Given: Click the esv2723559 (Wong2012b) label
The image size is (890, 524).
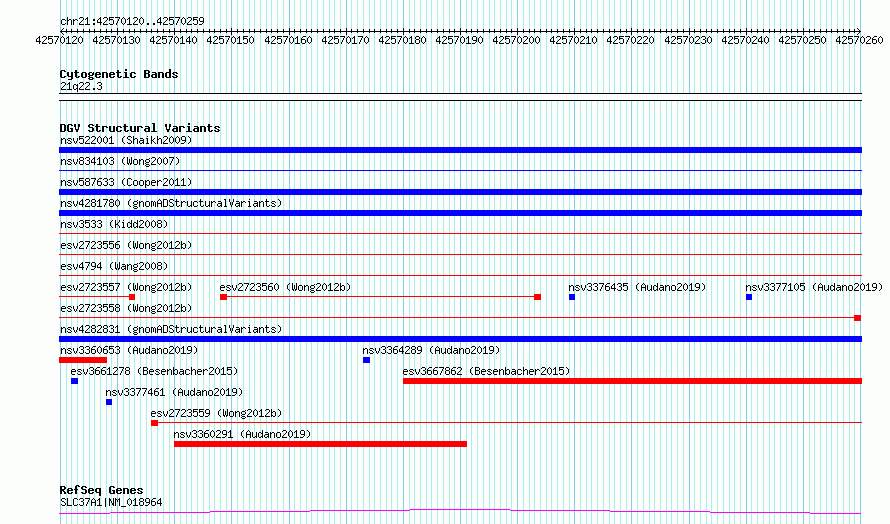Looking at the screenshot, I should pos(216,413).
